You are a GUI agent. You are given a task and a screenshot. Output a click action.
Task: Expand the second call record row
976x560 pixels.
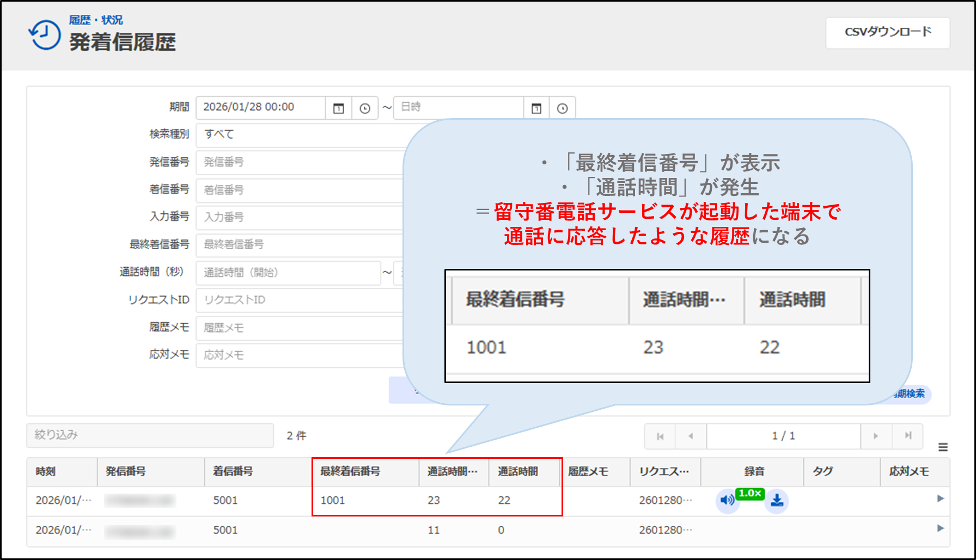click(x=940, y=528)
